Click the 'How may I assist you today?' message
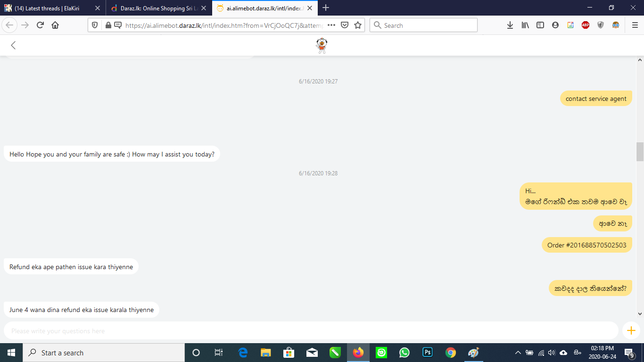This screenshot has width=644, height=362. (112, 154)
